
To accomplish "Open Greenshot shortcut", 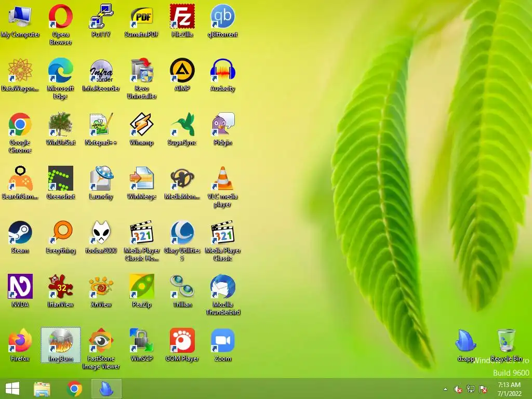I will [60, 183].
